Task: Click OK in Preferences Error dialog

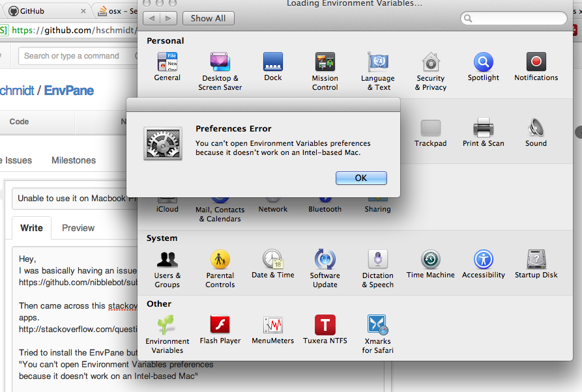Action: 361,178
